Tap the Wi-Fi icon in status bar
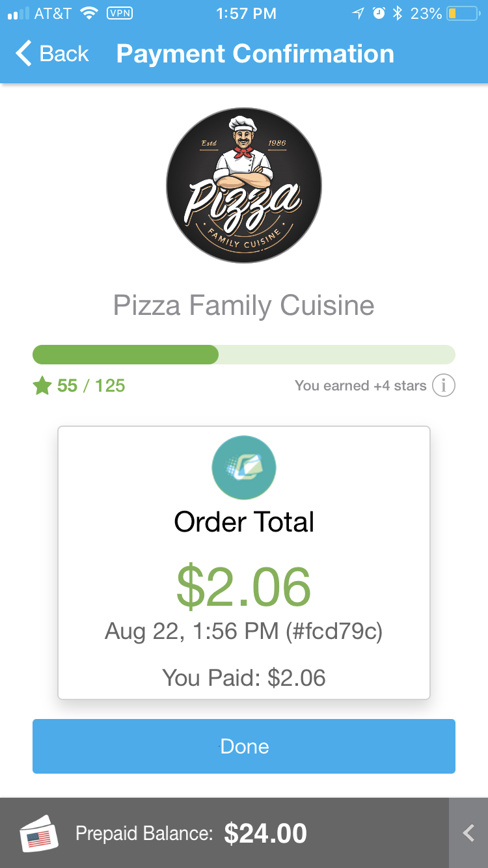The height and width of the screenshot is (868, 488). [88, 14]
